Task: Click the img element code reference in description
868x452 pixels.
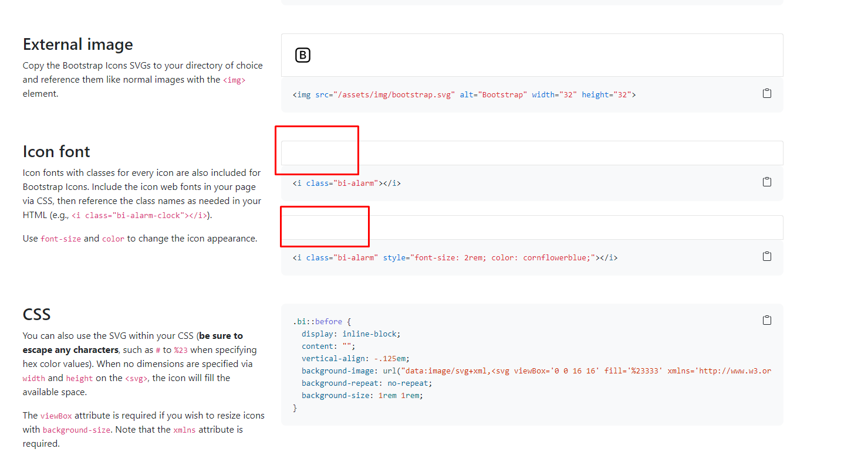Action: [x=235, y=79]
